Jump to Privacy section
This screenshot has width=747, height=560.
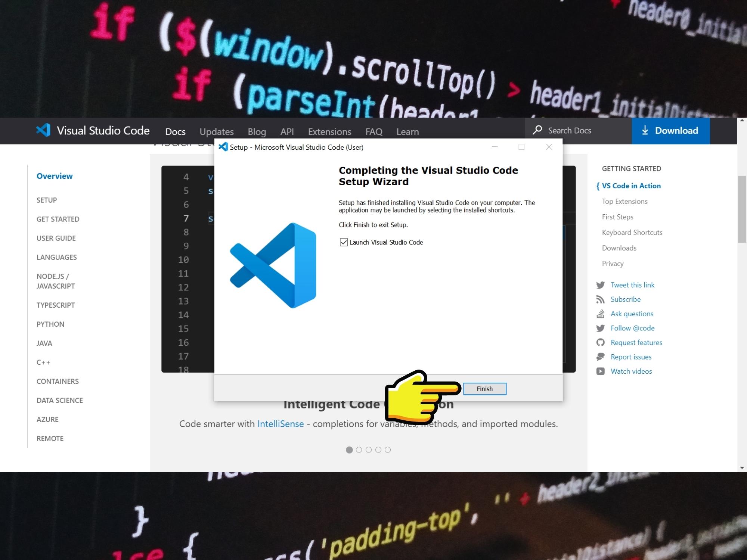click(613, 264)
